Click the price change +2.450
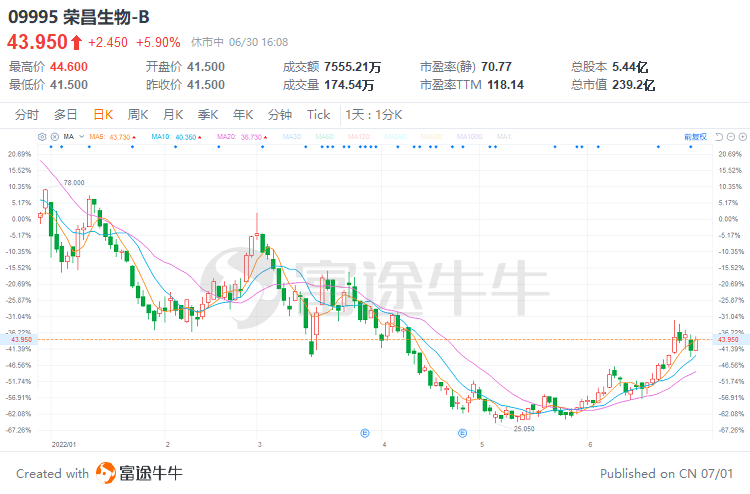Viewport: 750px width, 494px height. pyautogui.click(x=108, y=43)
